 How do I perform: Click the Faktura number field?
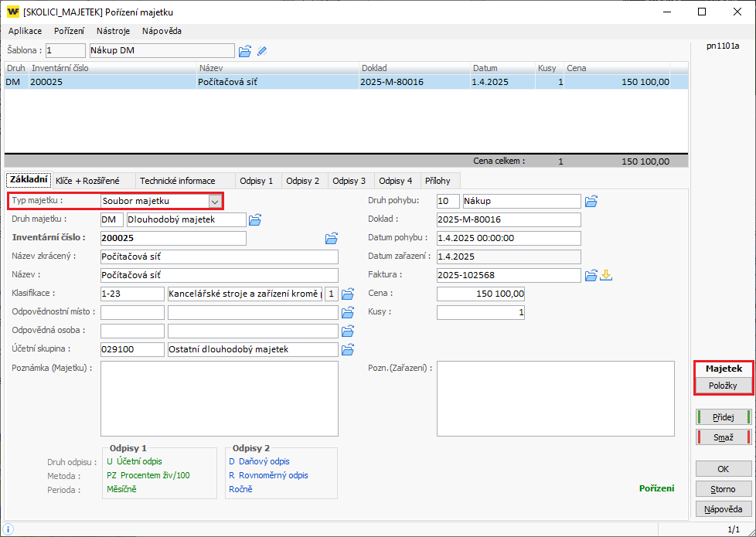click(509, 275)
